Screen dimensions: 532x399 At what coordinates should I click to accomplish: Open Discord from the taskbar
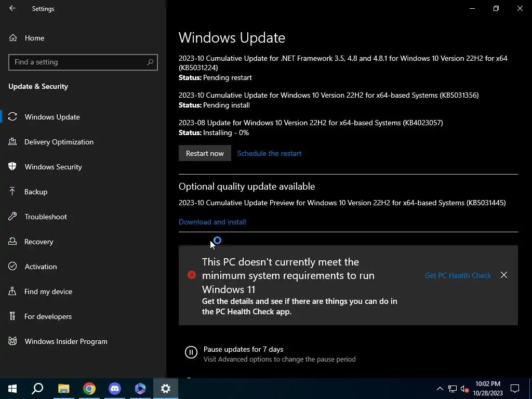pyautogui.click(x=115, y=389)
